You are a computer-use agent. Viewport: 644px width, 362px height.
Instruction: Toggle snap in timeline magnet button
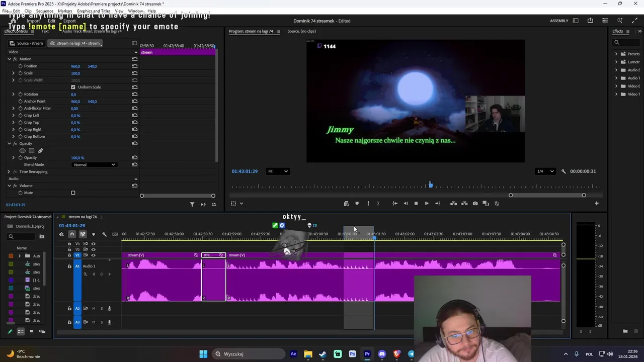point(72,234)
